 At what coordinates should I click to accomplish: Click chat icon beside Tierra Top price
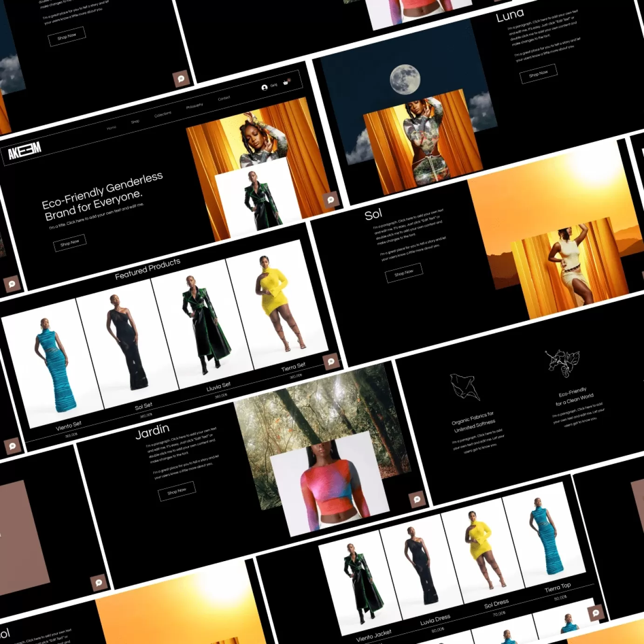coord(596,613)
